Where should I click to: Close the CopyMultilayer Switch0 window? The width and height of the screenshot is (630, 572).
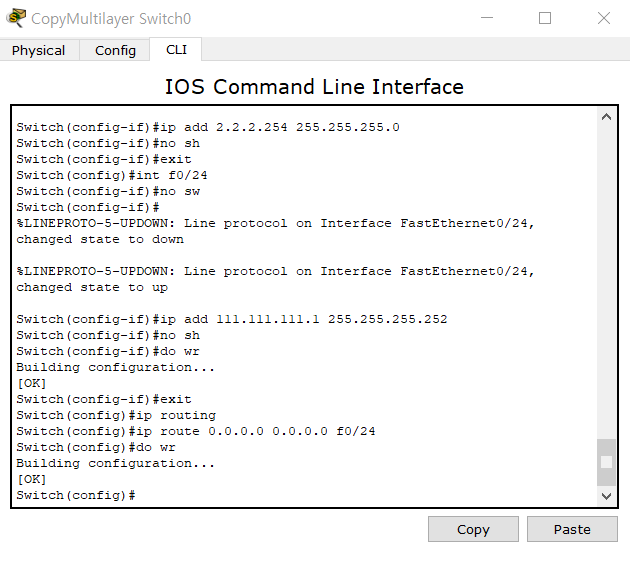point(603,18)
